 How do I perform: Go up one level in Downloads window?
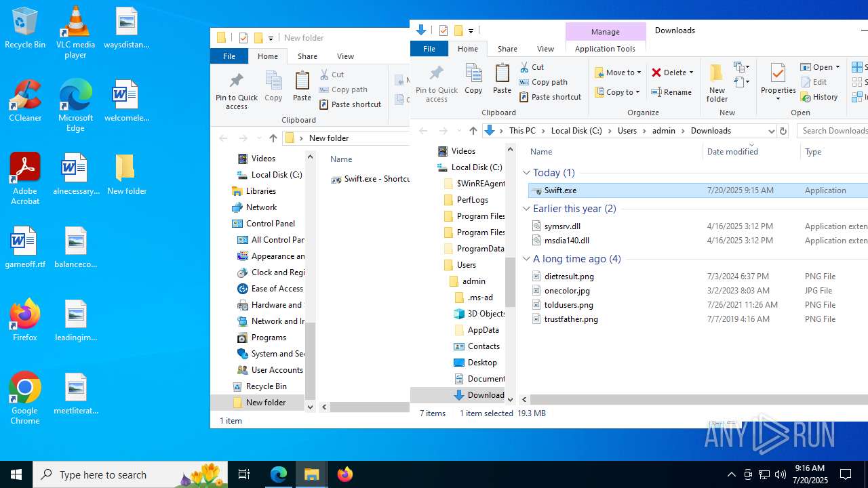(473, 131)
